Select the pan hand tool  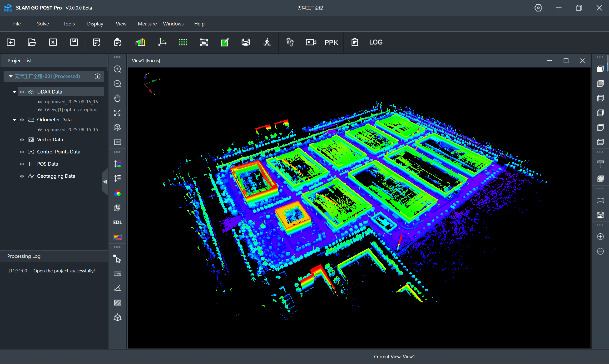[x=118, y=98]
